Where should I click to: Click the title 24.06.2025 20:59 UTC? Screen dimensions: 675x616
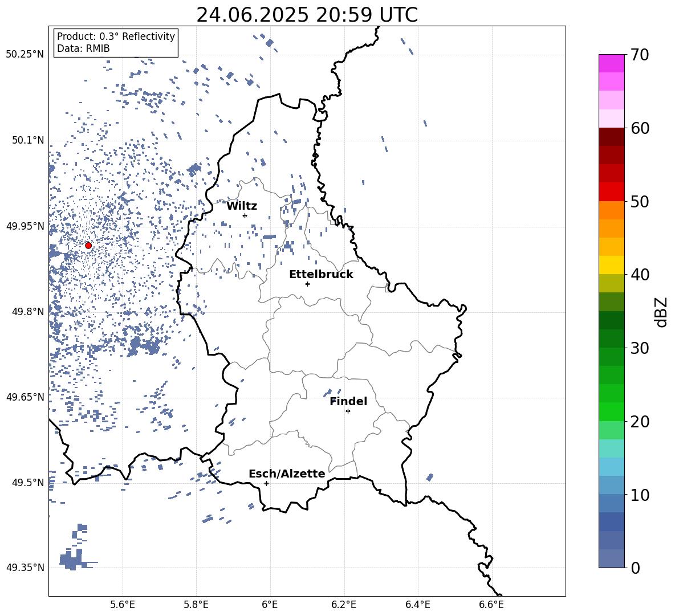tap(307, 15)
